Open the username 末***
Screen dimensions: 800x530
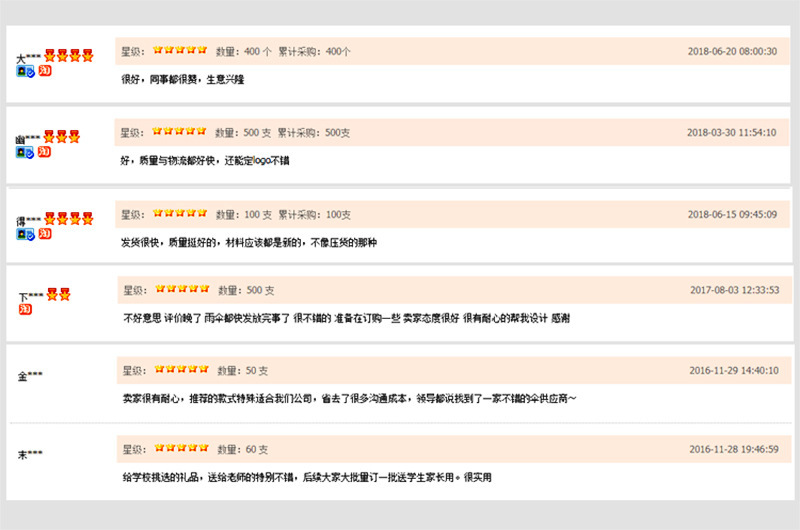[30, 454]
